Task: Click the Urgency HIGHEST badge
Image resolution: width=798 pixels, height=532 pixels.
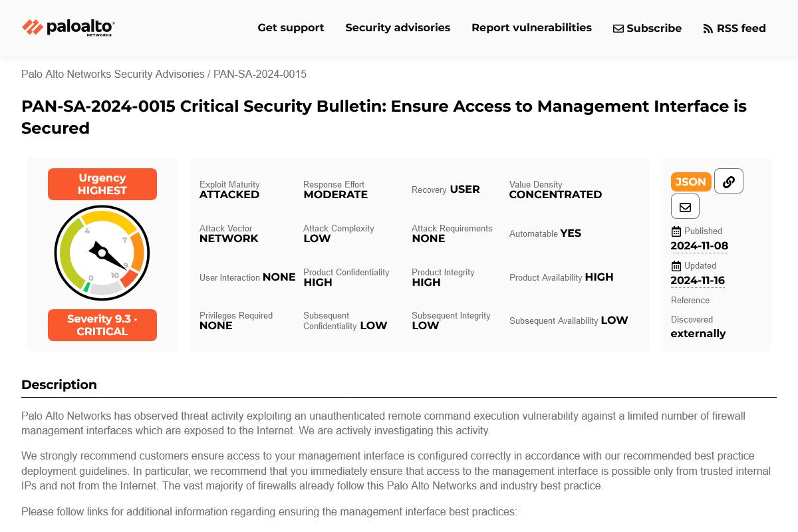Action: (x=102, y=184)
